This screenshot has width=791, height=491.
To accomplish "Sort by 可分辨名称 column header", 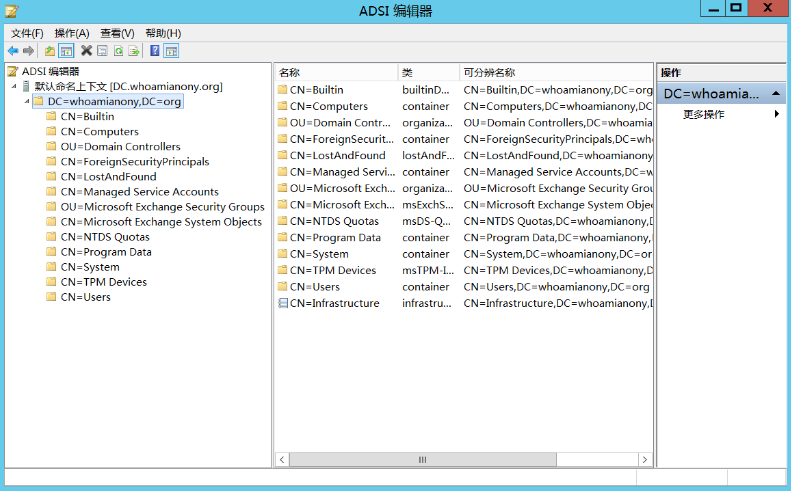I will coord(556,72).
